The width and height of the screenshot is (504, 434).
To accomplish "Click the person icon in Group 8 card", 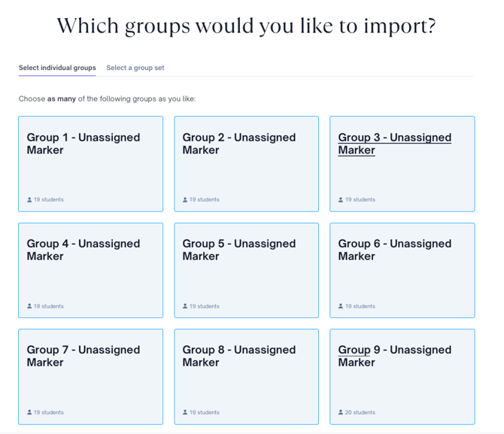I will [x=185, y=413].
